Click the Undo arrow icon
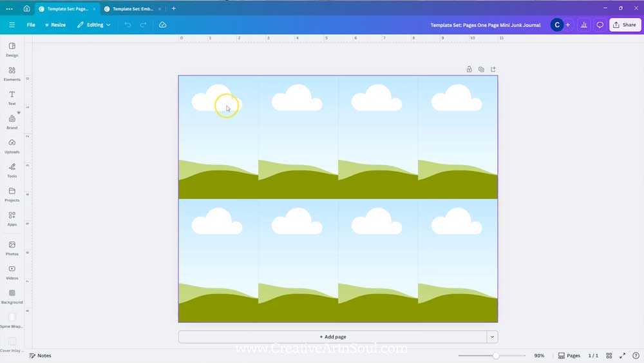Screen dimensions: 644x363 [x=128, y=25]
